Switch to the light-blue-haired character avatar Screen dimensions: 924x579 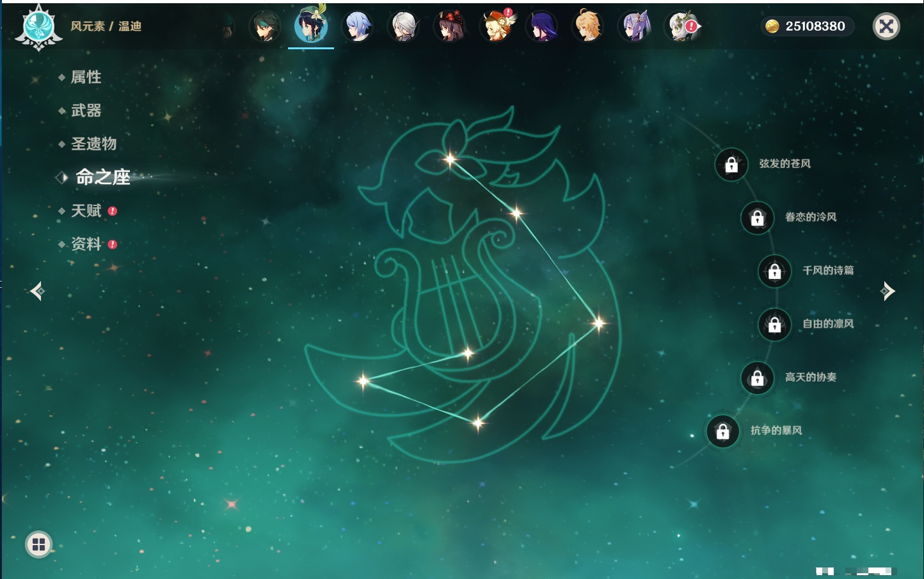click(358, 27)
